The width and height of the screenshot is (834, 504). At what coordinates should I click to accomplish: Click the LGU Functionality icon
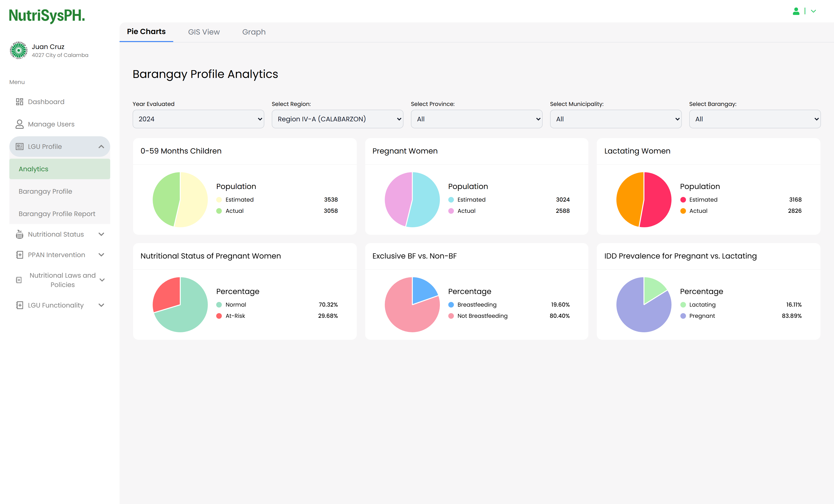19,305
